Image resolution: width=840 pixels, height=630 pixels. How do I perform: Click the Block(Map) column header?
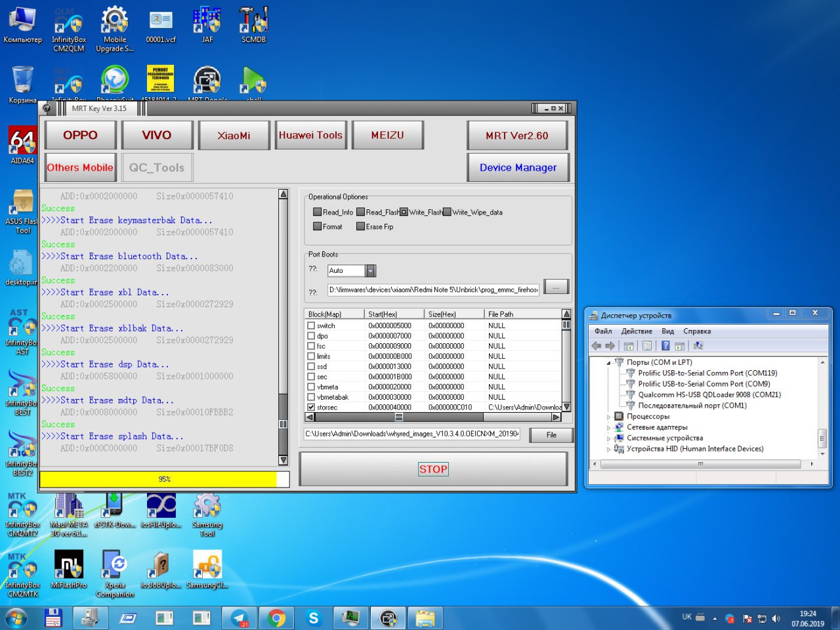[334, 314]
